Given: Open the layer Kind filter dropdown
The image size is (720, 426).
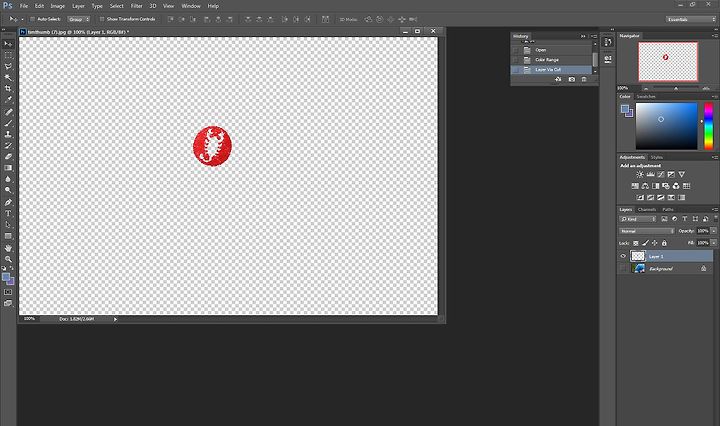Looking at the screenshot, I should coord(638,219).
